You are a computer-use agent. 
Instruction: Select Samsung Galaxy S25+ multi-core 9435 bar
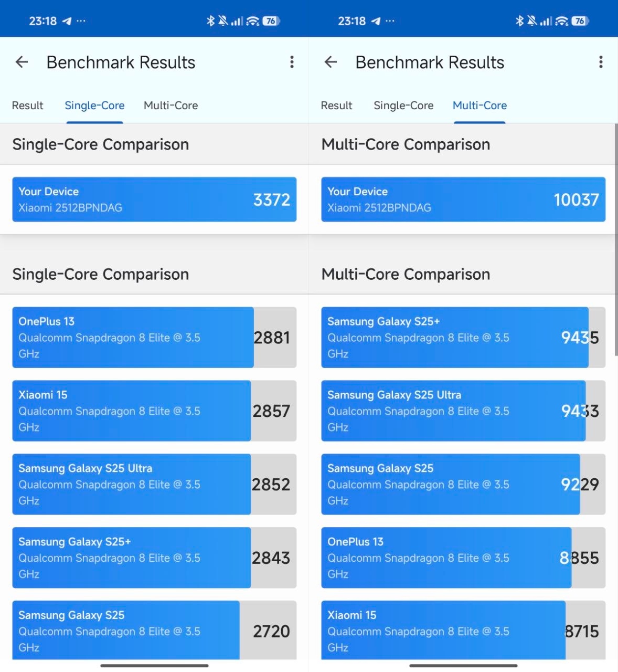click(x=463, y=337)
